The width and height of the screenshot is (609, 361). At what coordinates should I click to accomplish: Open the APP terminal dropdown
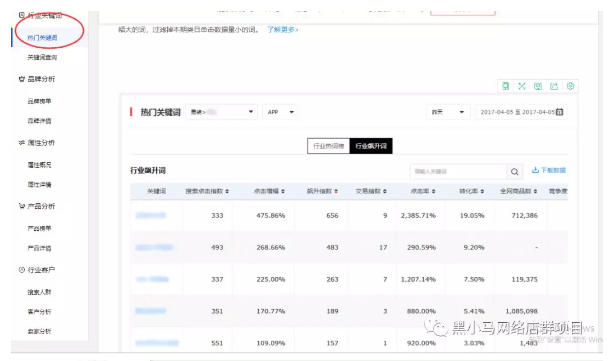[280, 112]
